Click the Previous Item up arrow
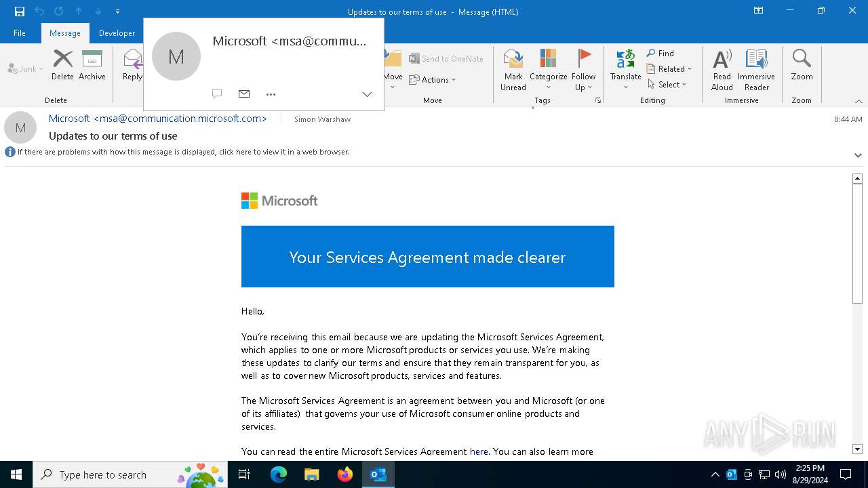Screen dimensions: 868x488 (x=79, y=12)
